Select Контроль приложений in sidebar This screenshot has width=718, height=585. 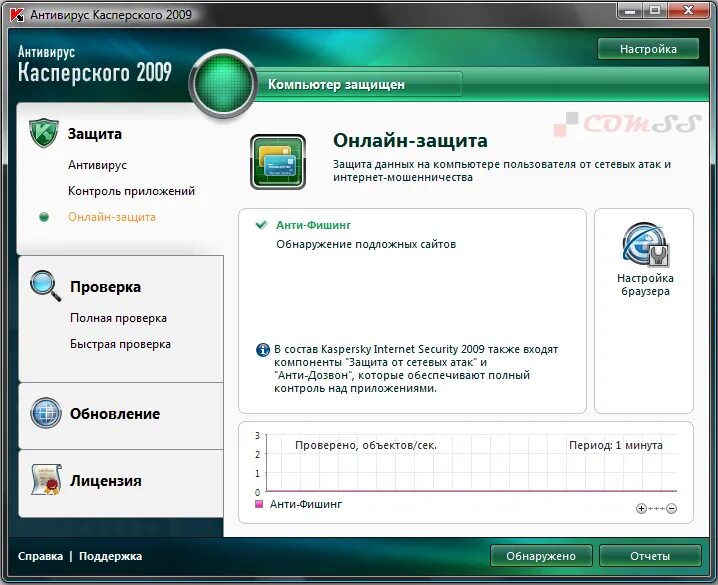click(x=131, y=191)
